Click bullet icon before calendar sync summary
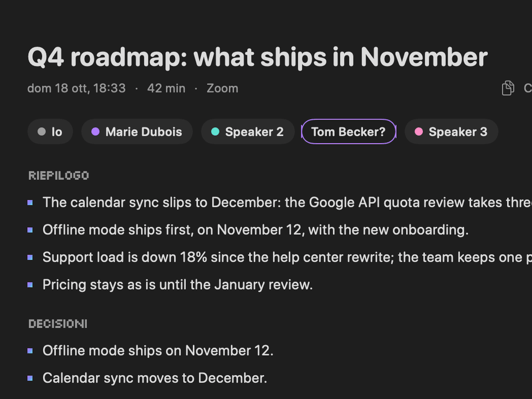This screenshot has height=399, width=532. pyautogui.click(x=30, y=203)
